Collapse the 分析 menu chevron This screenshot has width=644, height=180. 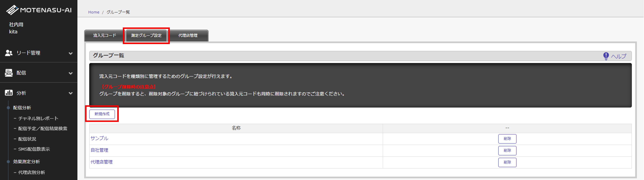71,93
